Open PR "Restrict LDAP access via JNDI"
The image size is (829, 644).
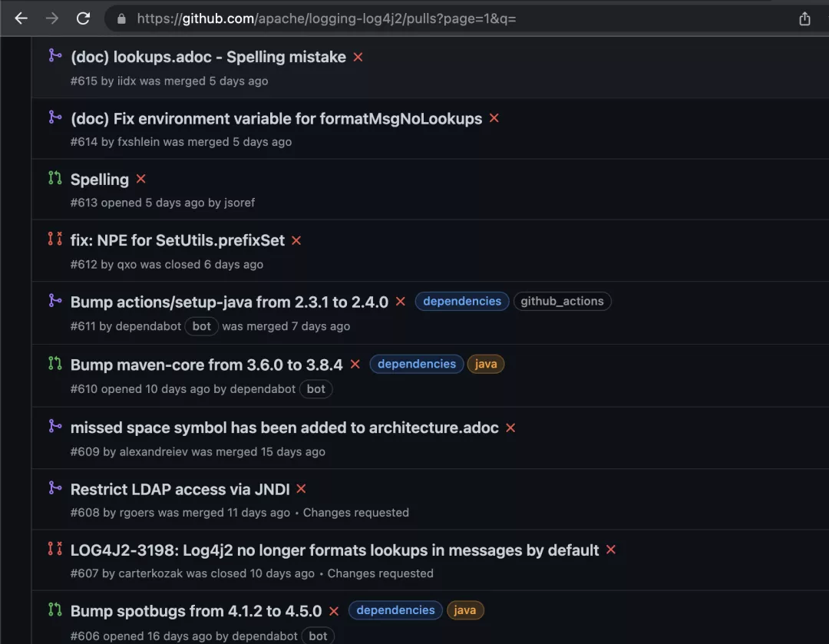pyautogui.click(x=180, y=489)
